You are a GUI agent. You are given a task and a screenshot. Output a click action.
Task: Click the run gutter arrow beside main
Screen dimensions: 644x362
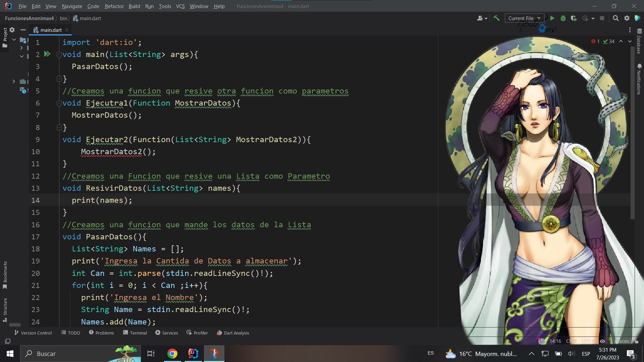coord(47,54)
